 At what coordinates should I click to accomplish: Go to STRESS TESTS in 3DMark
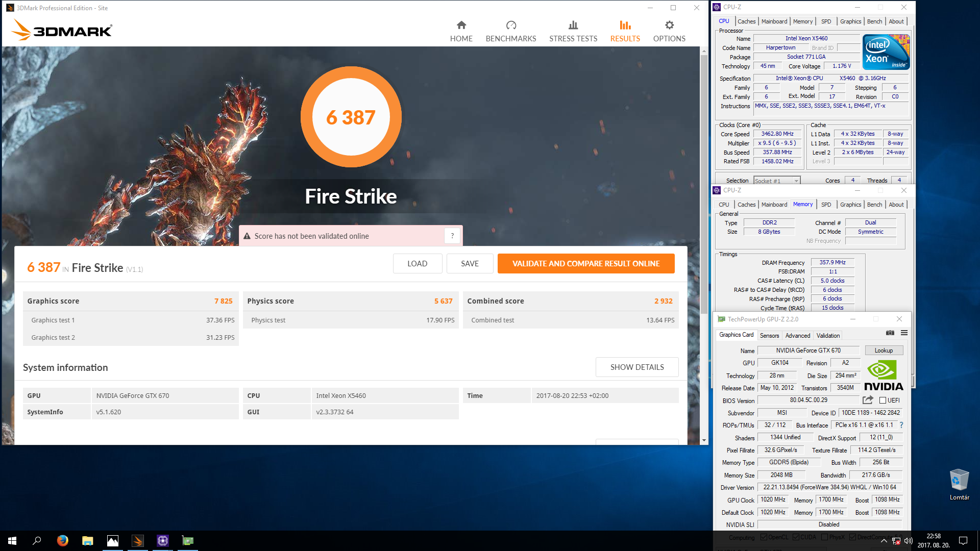pos(573,31)
